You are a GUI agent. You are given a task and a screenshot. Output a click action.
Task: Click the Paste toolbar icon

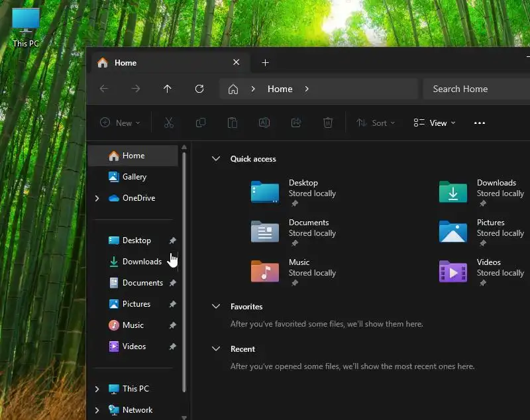tap(233, 123)
